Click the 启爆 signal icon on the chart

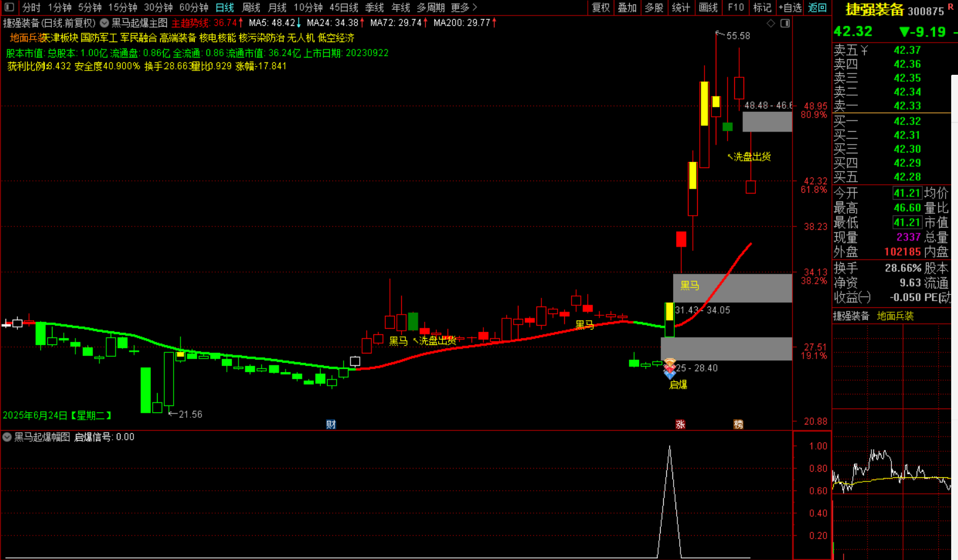click(669, 369)
